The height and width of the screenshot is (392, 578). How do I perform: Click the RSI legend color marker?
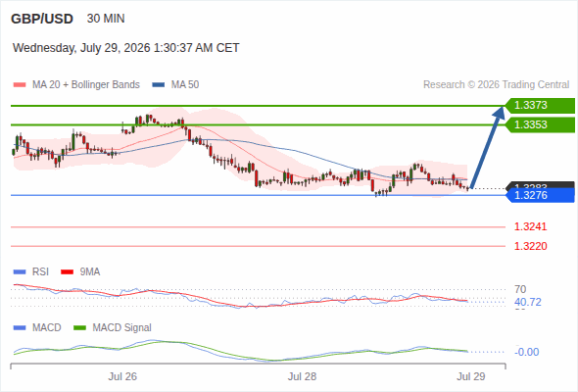click(20, 272)
